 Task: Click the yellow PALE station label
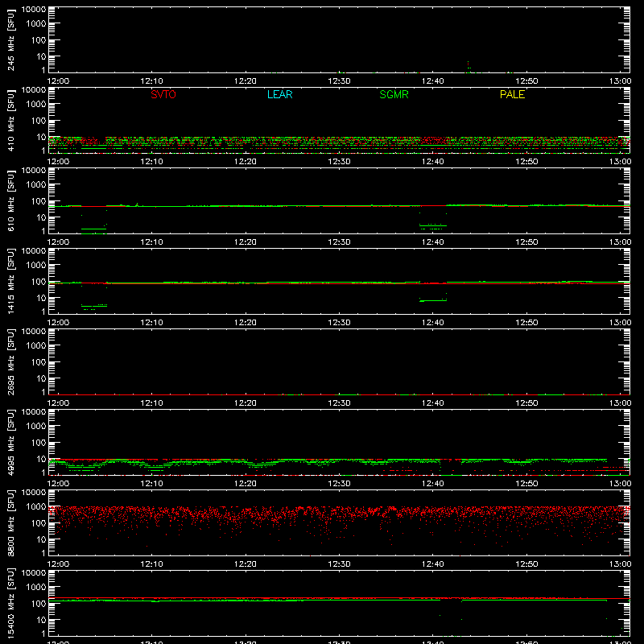(512, 94)
